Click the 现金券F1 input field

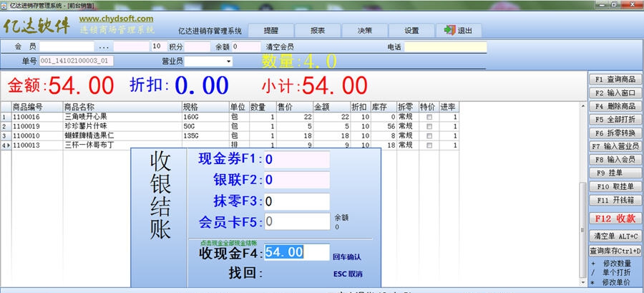[x=297, y=160]
